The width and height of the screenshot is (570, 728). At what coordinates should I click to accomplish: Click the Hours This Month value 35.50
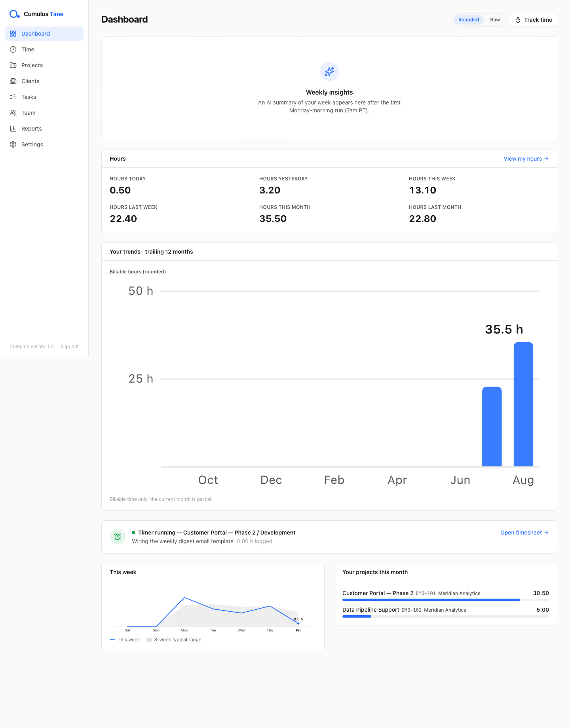pyautogui.click(x=273, y=219)
